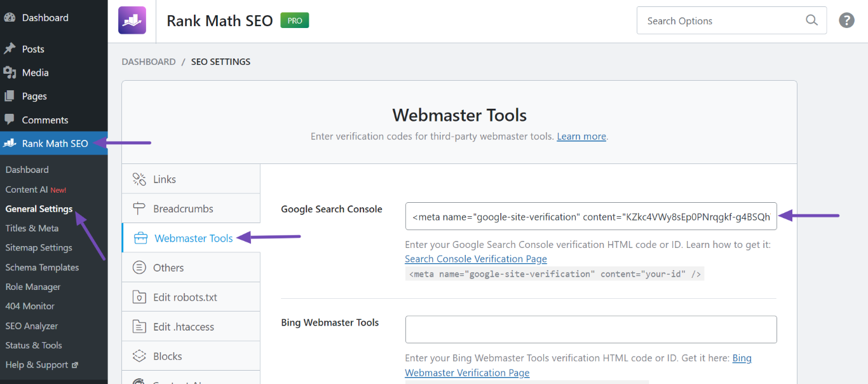Screen dimensions: 868x384
Task: Click the search magnifier icon
Action: tap(811, 20)
